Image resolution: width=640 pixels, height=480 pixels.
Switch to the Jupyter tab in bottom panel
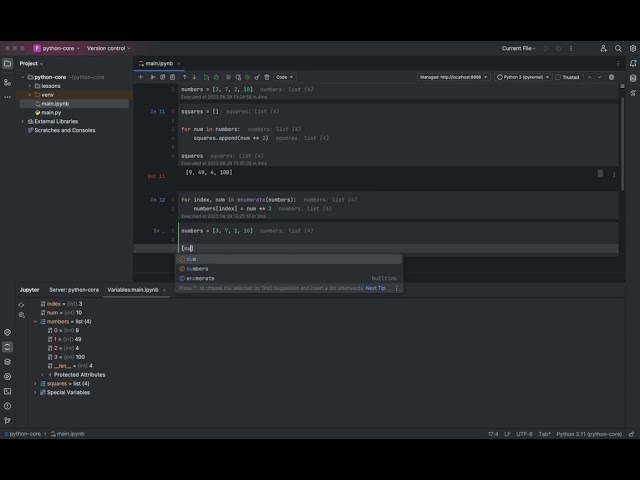(x=29, y=290)
